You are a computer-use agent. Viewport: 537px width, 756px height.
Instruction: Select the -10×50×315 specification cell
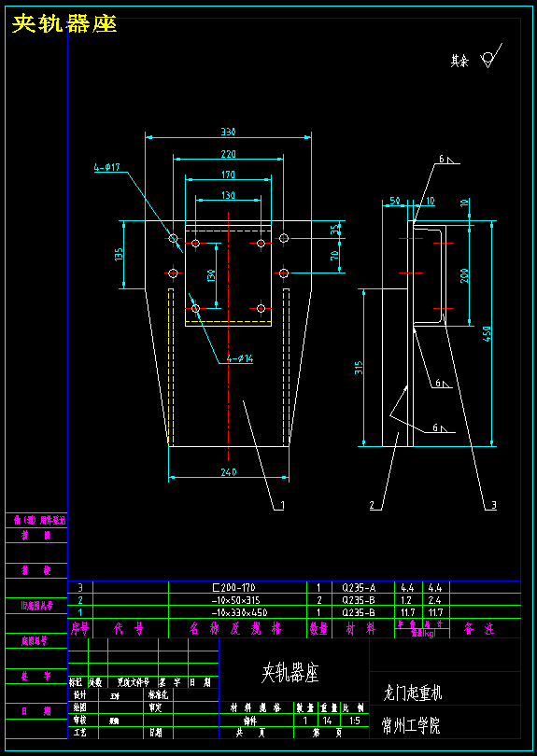(x=237, y=600)
